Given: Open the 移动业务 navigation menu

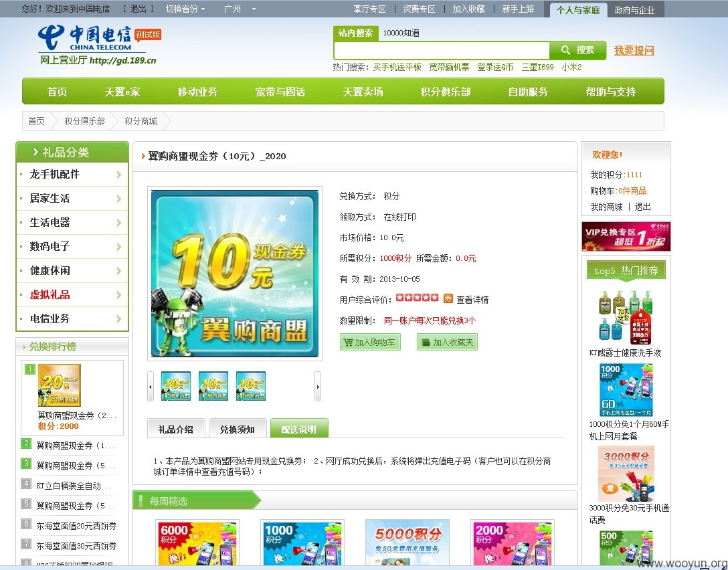Looking at the screenshot, I should click(197, 92).
